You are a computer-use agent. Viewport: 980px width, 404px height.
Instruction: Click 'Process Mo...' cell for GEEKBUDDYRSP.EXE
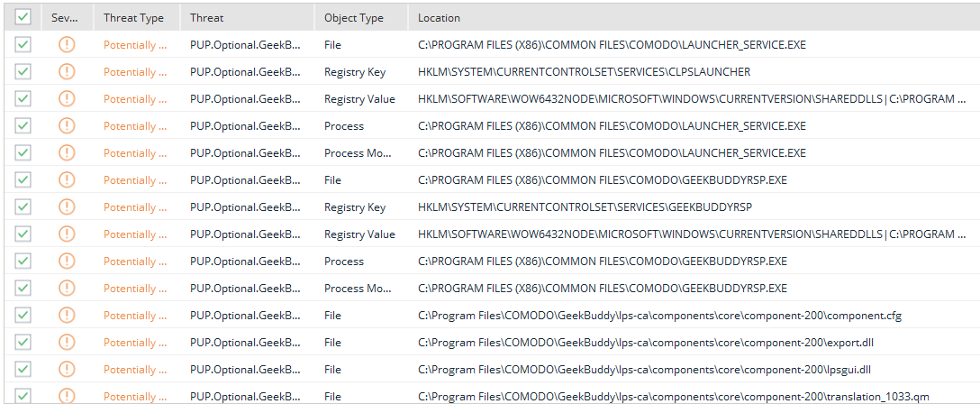coord(358,288)
